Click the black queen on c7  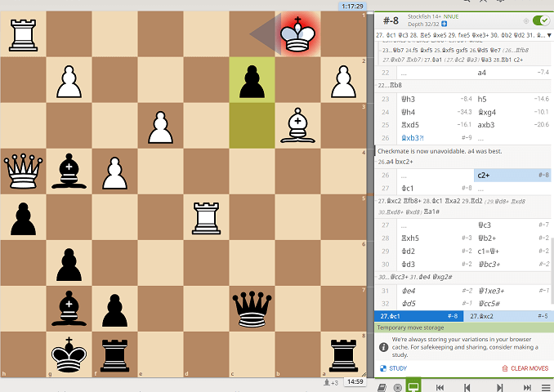pyautogui.click(x=252, y=309)
